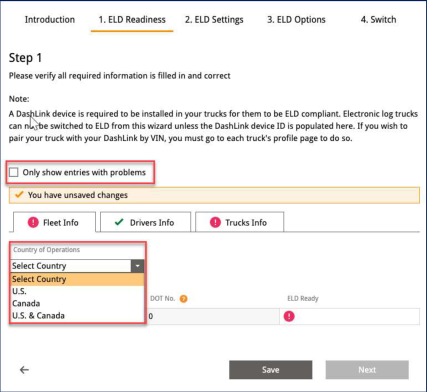This screenshot has width=427, height=392.
Task: Pick U.S. from the country list
Action: pyautogui.click(x=78, y=291)
